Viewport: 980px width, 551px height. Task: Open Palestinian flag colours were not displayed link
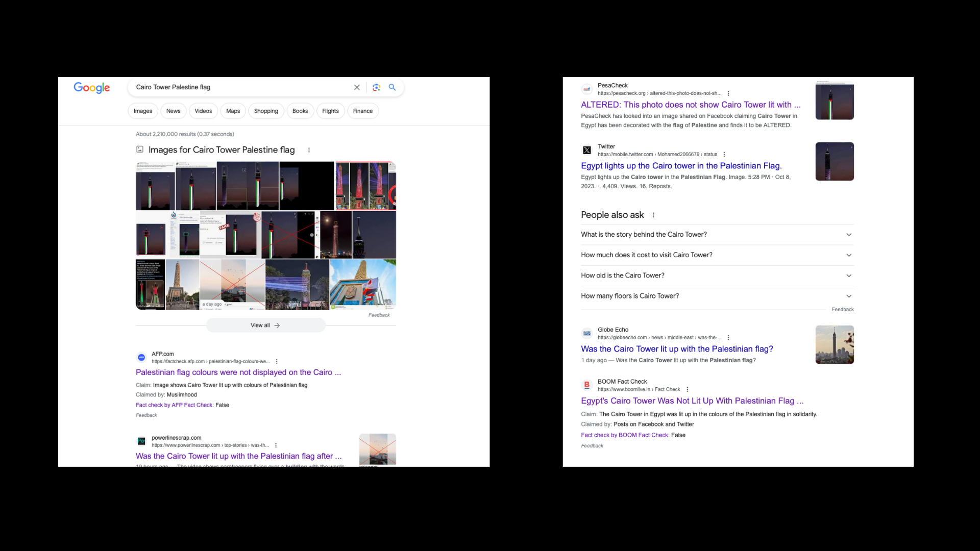[238, 372]
